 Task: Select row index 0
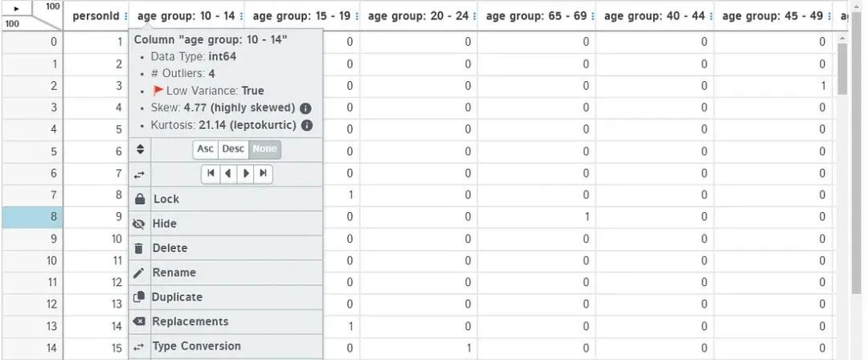tap(33, 42)
